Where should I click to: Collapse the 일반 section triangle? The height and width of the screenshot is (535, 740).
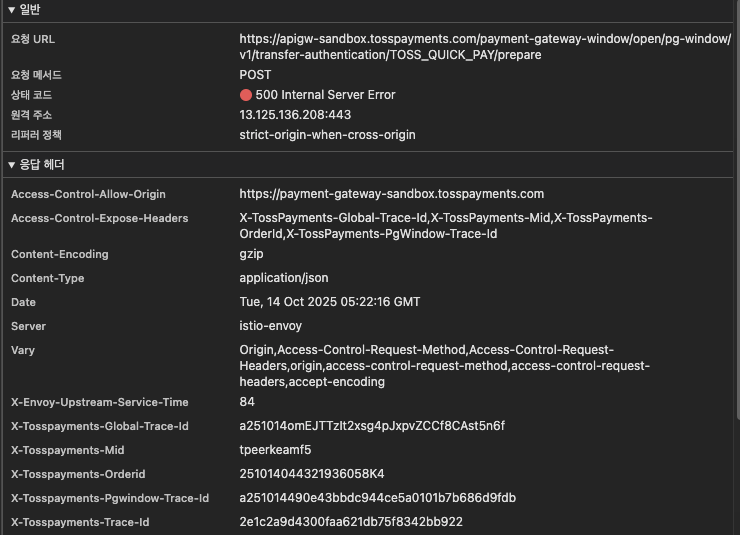(11, 9)
